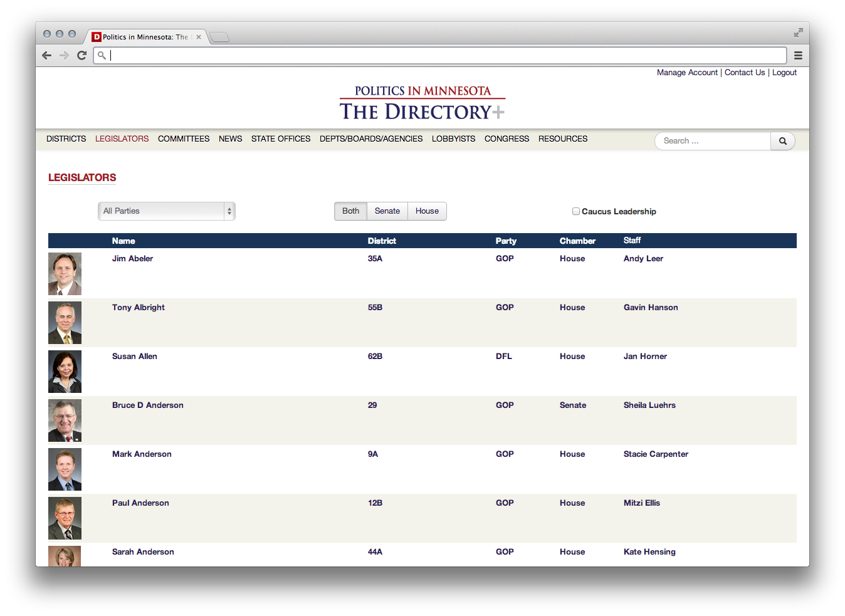The height and width of the screenshot is (616, 845).
Task: Open Susan Allen's photo thumbnail
Action: coord(65,372)
